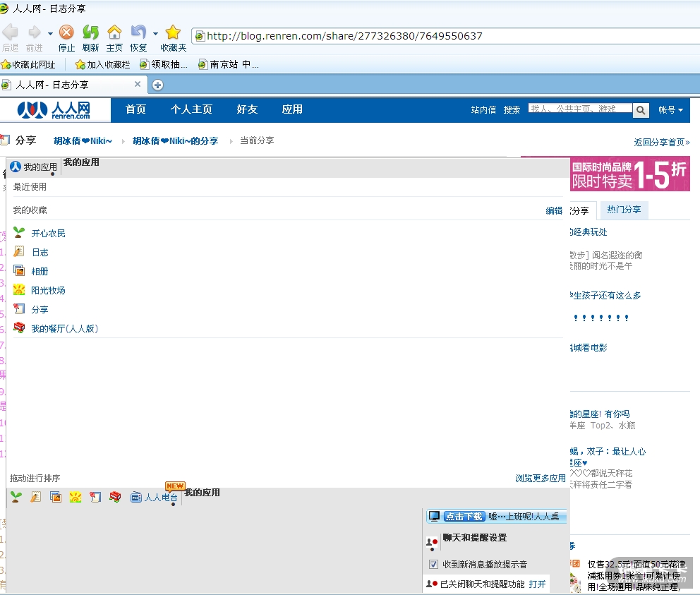Click the bottom bar restaurant icon
This screenshot has height=595, width=700.
click(x=115, y=497)
